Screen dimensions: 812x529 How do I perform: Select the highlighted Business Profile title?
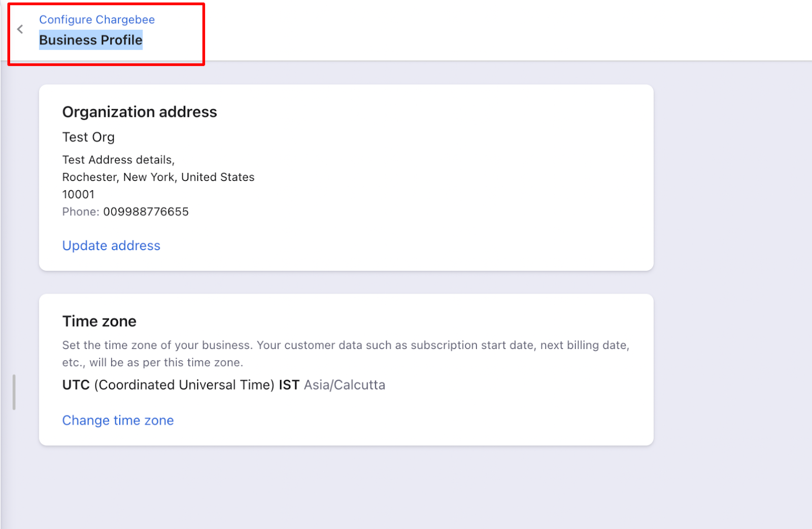pos(91,40)
